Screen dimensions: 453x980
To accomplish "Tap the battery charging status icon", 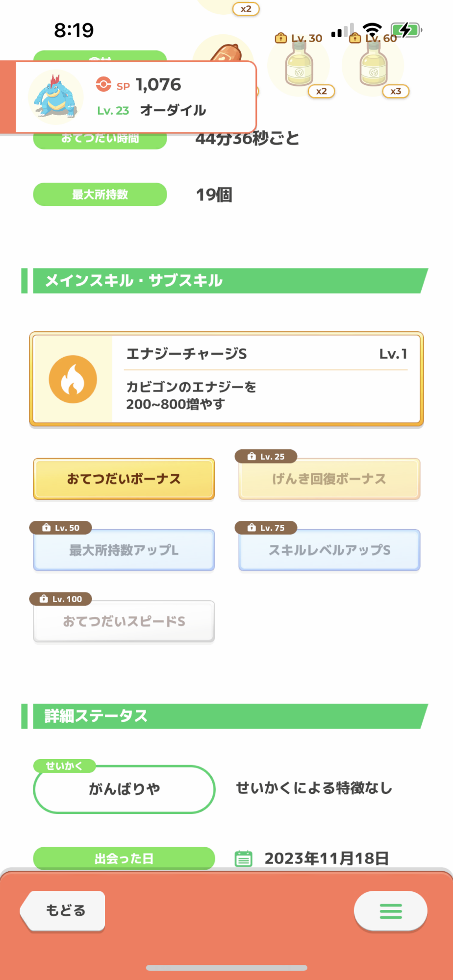I will pyautogui.click(x=406, y=30).
